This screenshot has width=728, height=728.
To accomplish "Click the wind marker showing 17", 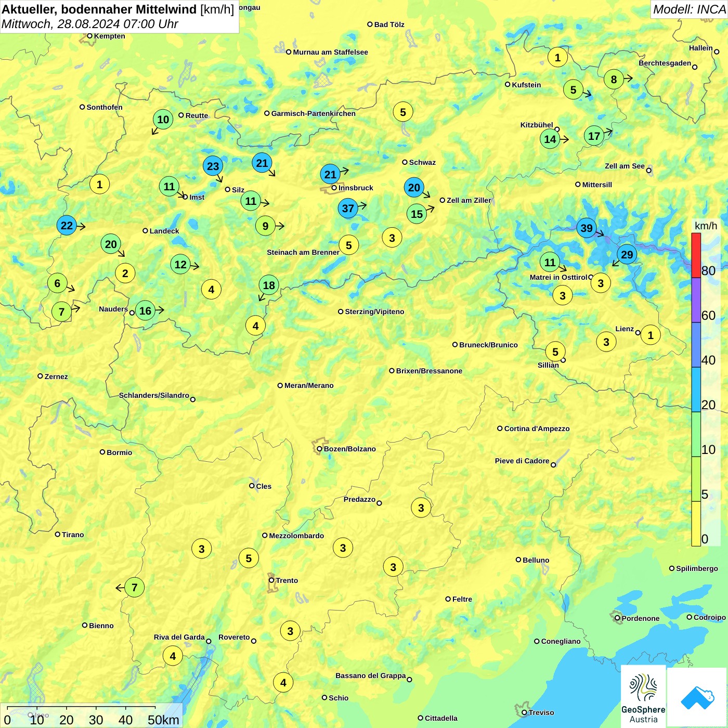I will (x=594, y=136).
